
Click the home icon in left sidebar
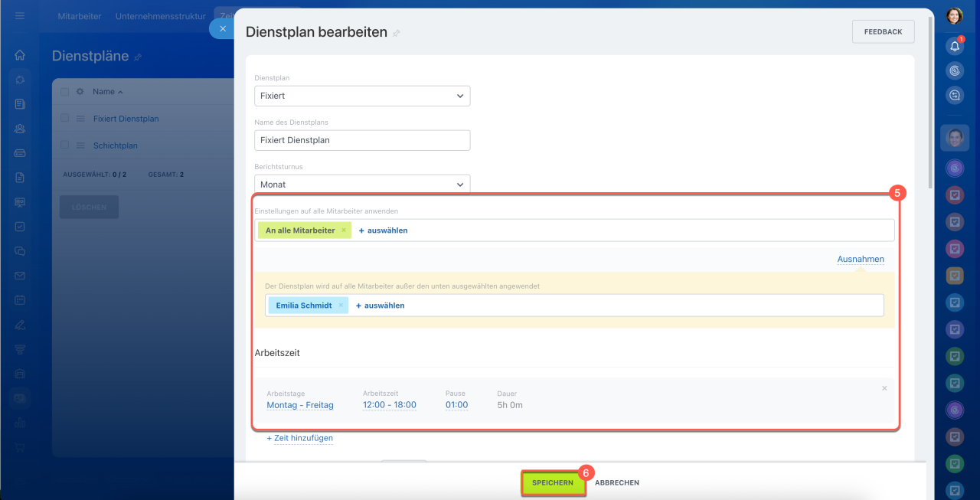[x=20, y=55]
